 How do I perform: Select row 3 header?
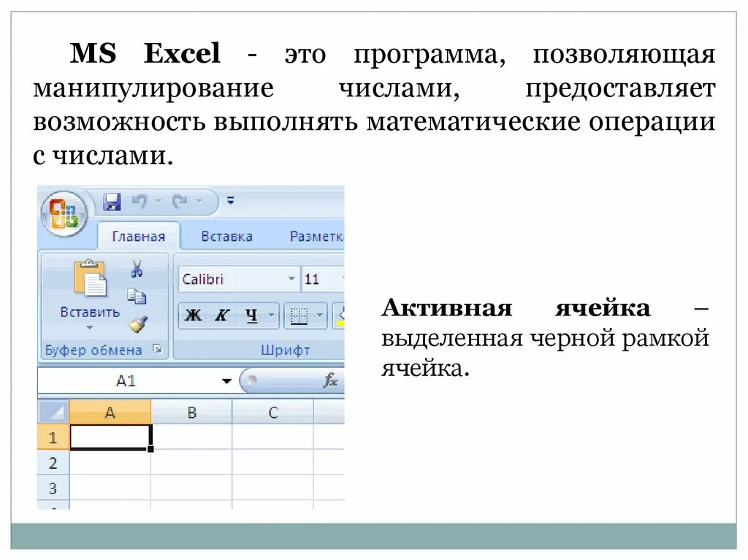(x=53, y=488)
